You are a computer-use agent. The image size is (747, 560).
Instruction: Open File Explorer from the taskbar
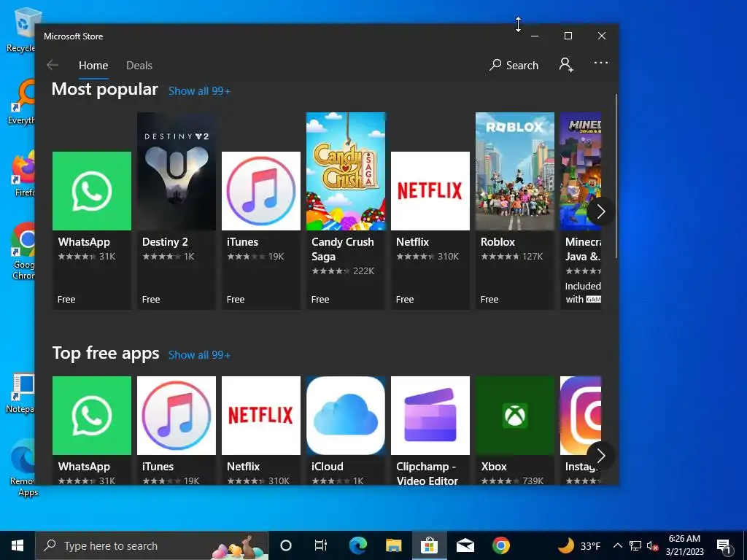[393, 545]
